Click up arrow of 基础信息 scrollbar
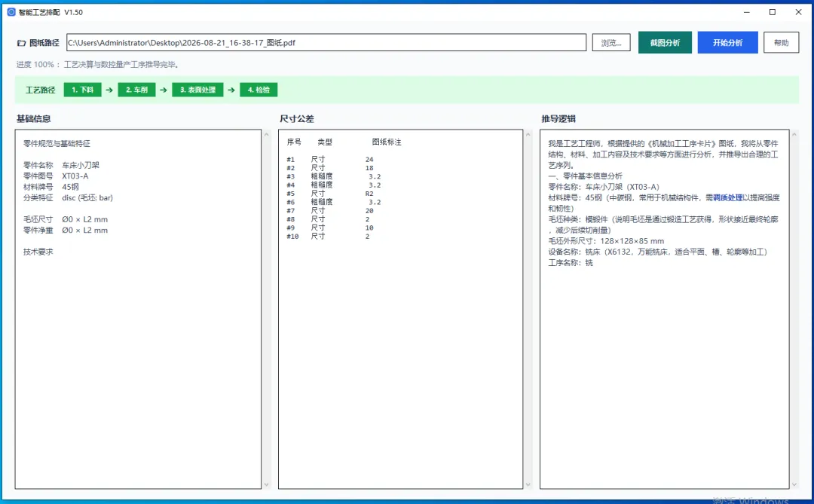Image resolution: width=814 pixels, height=504 pixels. pyautogui.click(x=266, y=134)
